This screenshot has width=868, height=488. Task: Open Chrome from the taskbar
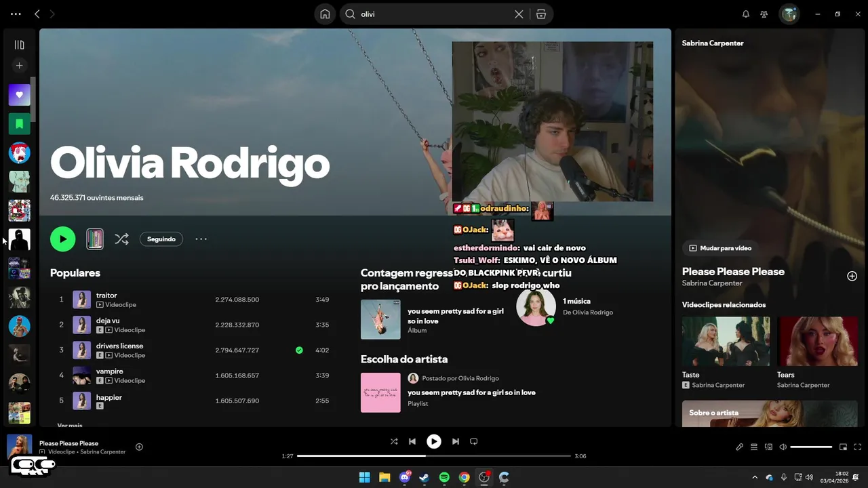click(x=464, y=477)
